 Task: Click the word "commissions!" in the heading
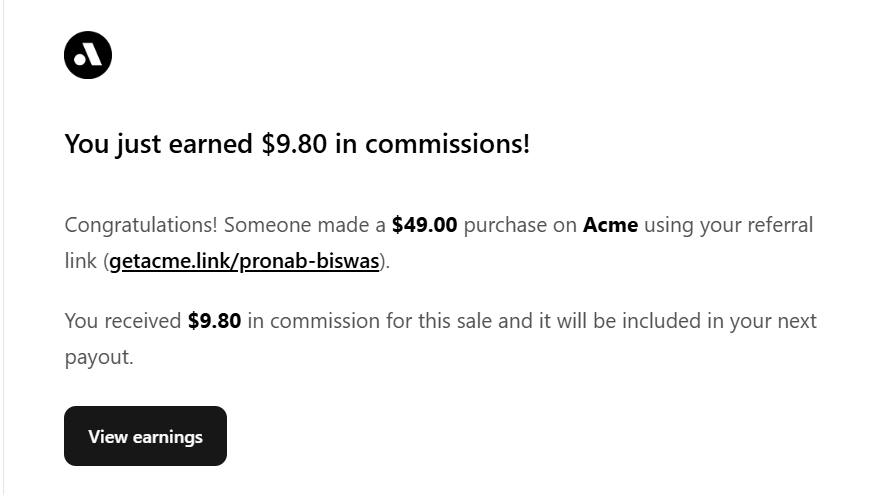(x=447, y=144)
